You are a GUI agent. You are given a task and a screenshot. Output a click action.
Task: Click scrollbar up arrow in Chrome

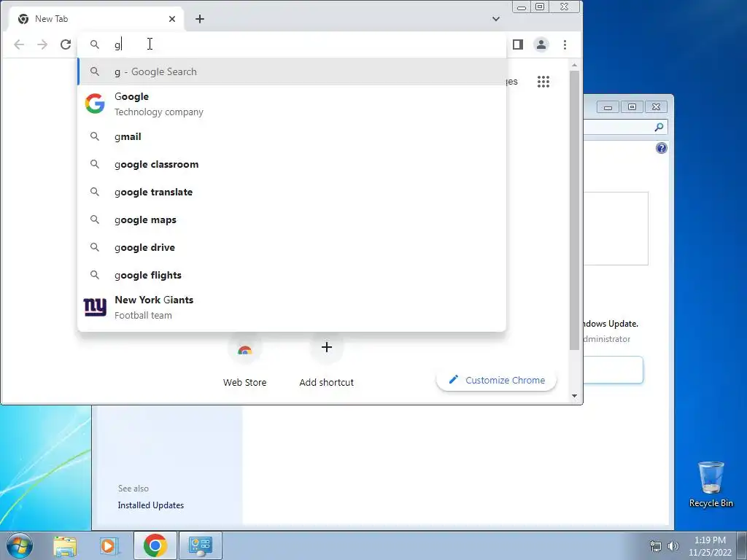point(575,65)
